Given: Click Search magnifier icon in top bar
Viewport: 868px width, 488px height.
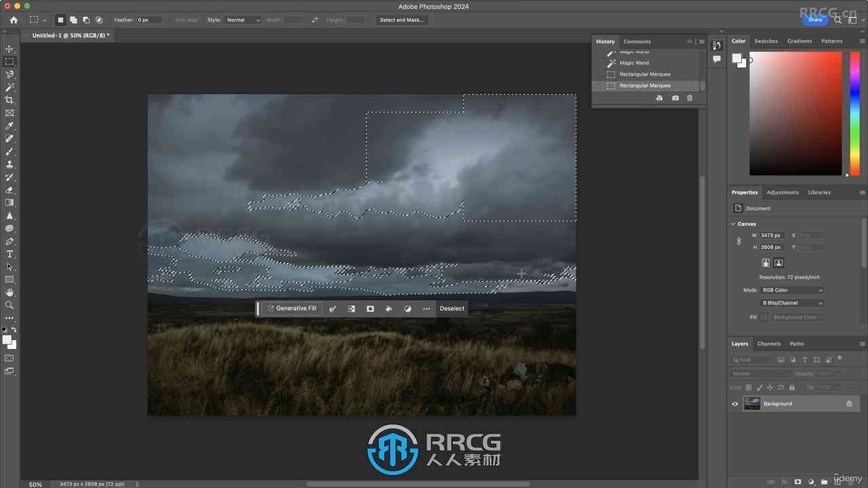Looking at the screenshot, I should (838, 20).
